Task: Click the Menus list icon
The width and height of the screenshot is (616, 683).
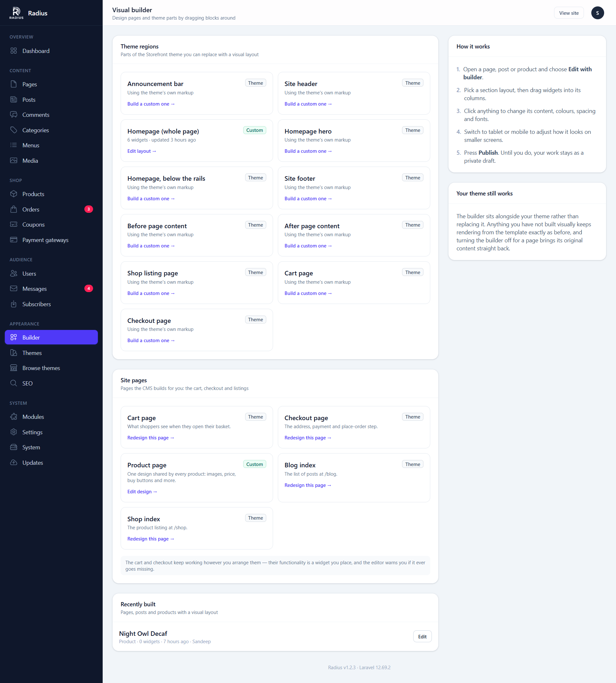Action: tap(13, 145)
